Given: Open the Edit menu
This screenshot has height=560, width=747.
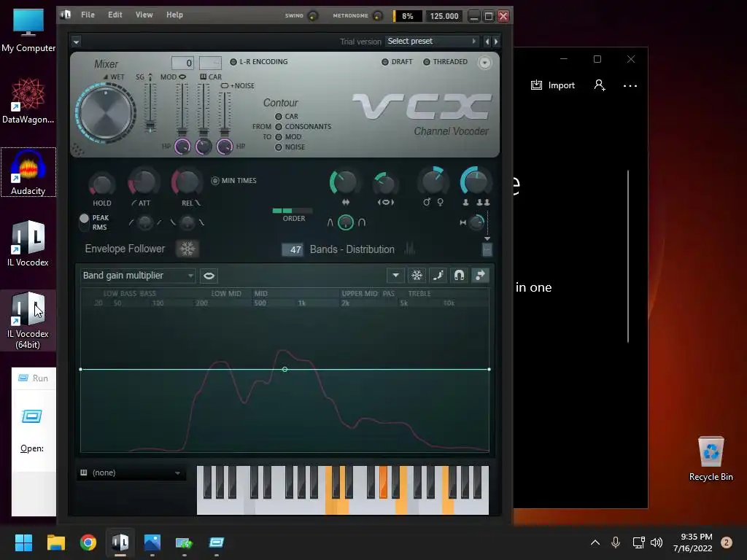Looking at the screenshot, I should point(115,15).
